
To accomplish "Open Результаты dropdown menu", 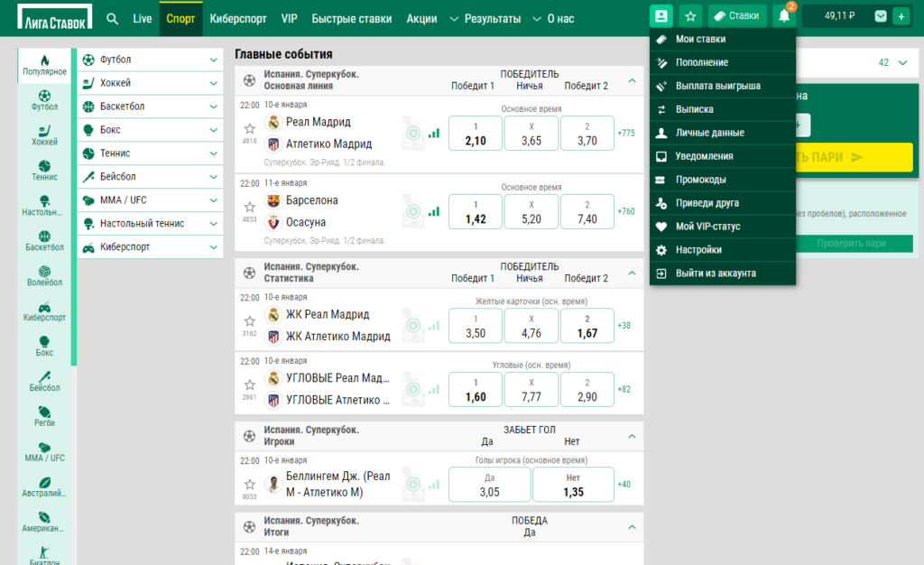I will click(x=485, y=19).
